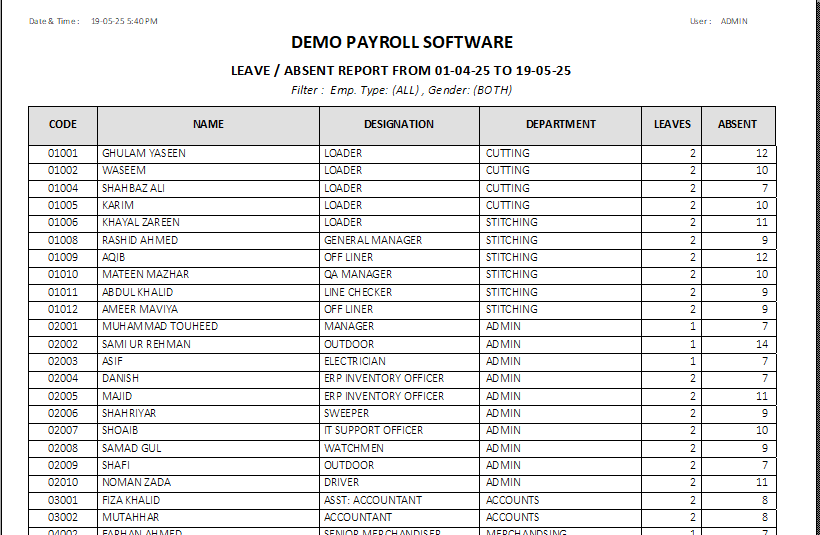Image resolution: width=820 pixels, height=535 pixels.
Task: Click the ADMIN user label
Action: pos(733,21)
